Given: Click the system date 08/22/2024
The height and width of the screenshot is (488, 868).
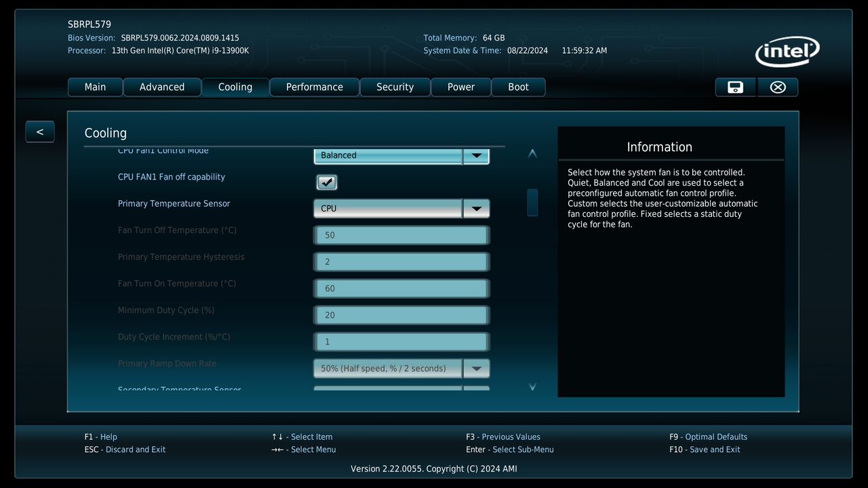Looking at the screenshot, I should (x=528, y=51).
